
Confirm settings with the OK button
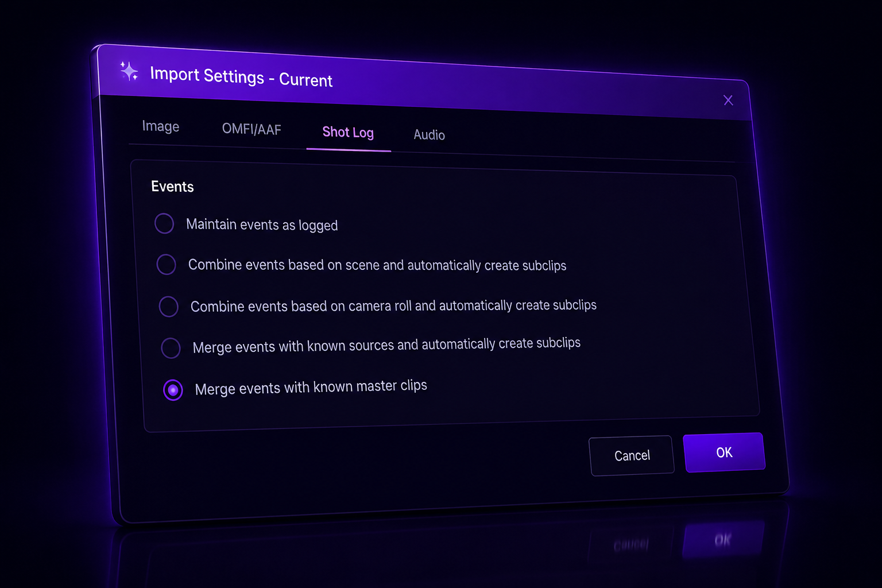[724, 452]
